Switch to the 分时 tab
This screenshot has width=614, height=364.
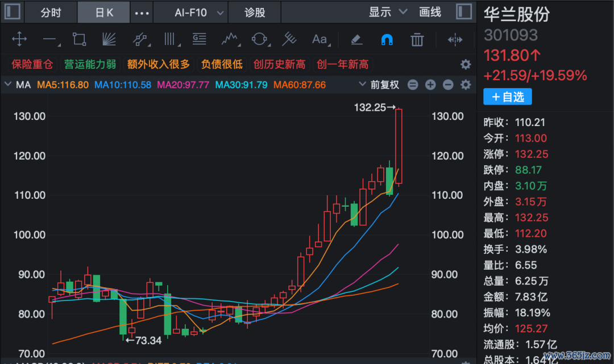click(x=51, y=12)
